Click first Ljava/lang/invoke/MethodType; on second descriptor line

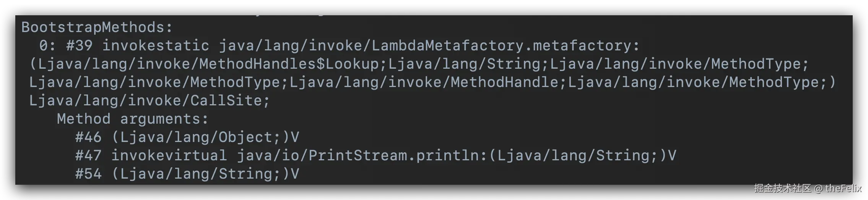click(x=158, y=82)
